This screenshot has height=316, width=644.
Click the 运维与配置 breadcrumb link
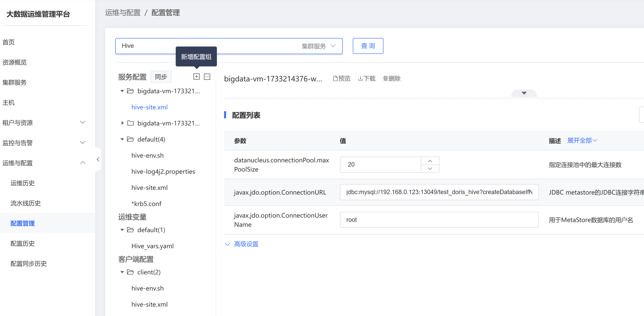123,13
